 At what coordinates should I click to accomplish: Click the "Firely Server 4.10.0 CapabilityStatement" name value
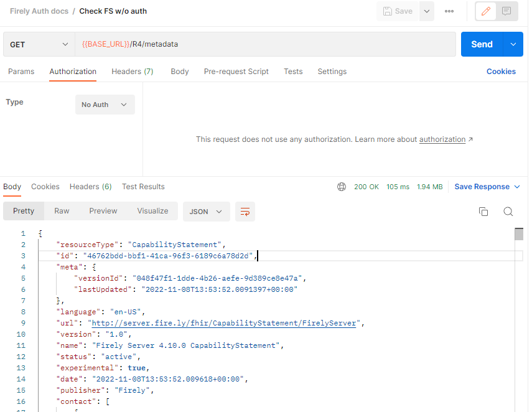pos(186,345)
